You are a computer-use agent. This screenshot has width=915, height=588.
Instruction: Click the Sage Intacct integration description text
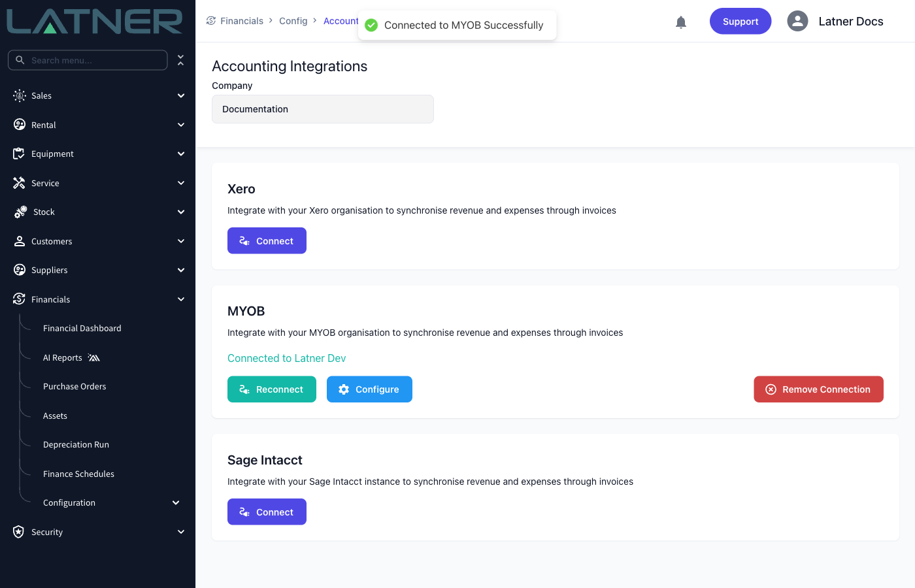430,482
